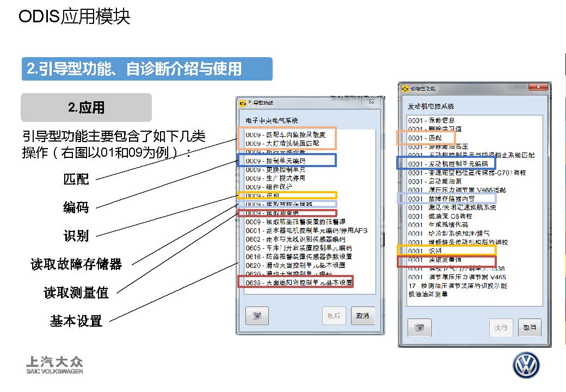Select '0638 - 天窗遮阳帘控制单元基本设置'
The height and width of the screenshot is (392, 566).
click(299, 282)
